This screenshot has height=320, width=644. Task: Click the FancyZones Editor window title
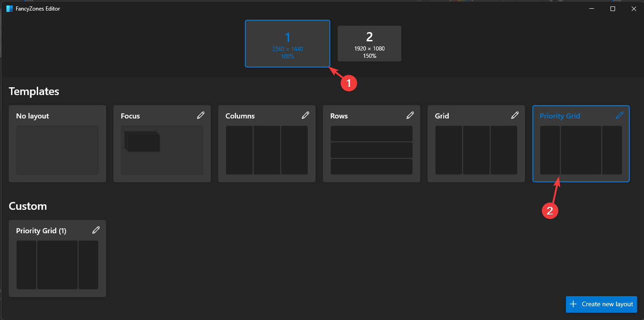pos(39,9)
